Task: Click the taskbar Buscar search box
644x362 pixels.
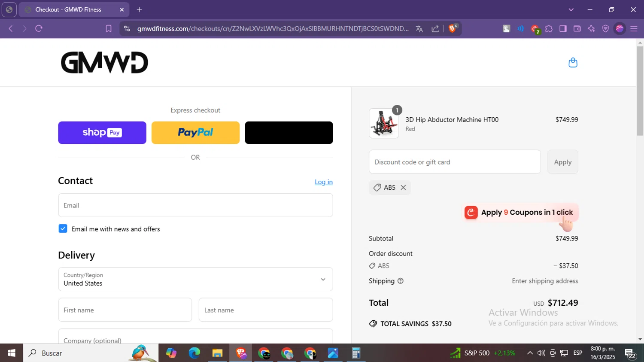Action: click(91, 353)
